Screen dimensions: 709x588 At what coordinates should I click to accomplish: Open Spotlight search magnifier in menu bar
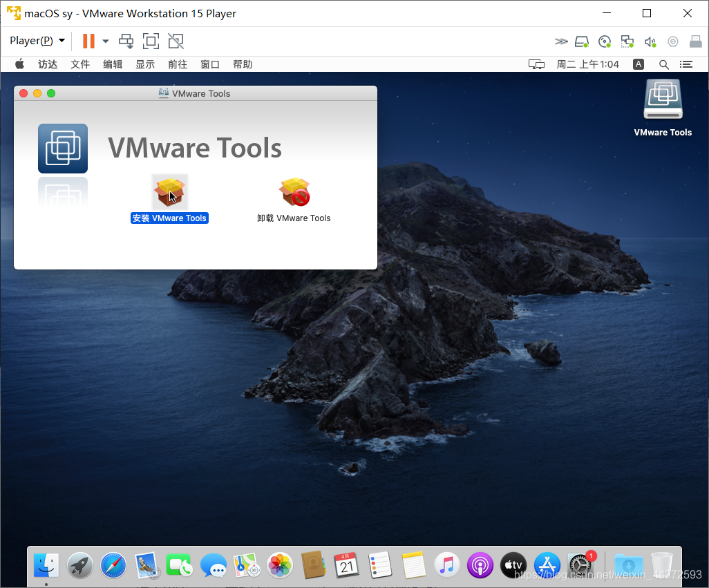point(664,64)
